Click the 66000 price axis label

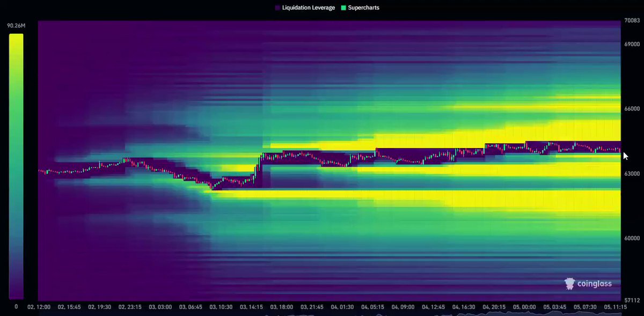(x=632, y=109)
